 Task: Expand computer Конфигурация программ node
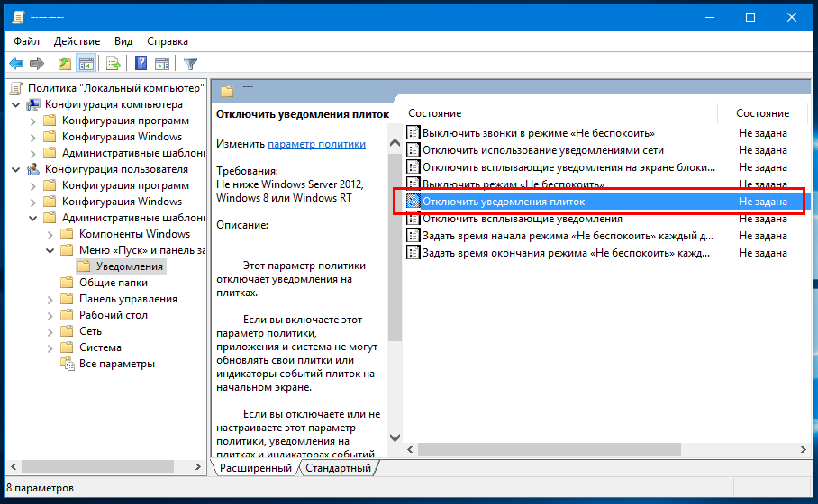pyautogui.click(x=32, y=121)
